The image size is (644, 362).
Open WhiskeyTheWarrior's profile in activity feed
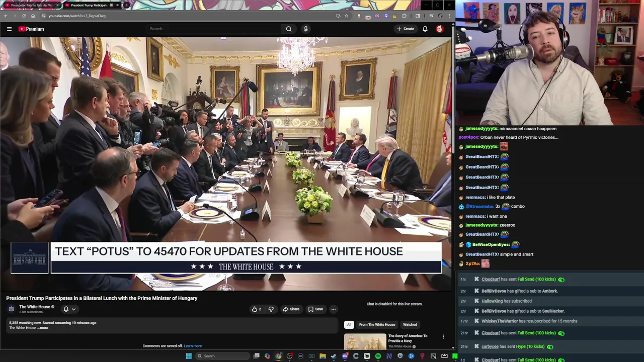pyautogui.click(x=499, y=321)
